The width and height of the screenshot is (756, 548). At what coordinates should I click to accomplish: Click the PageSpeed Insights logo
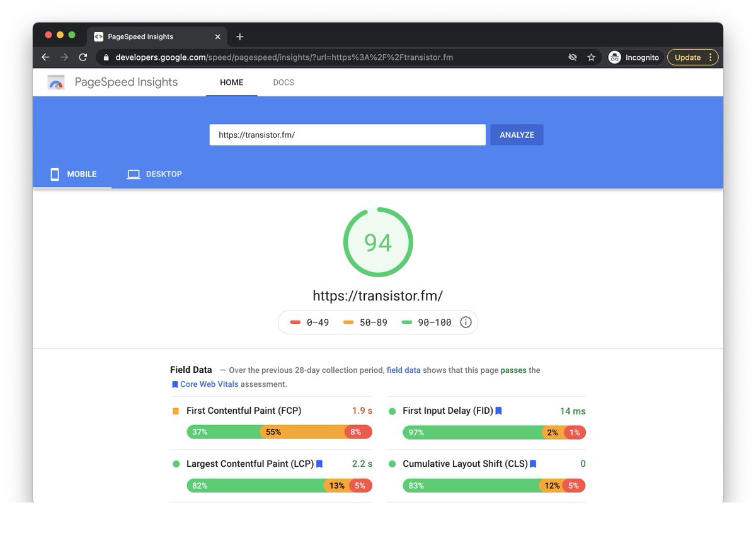click(56, 83)
